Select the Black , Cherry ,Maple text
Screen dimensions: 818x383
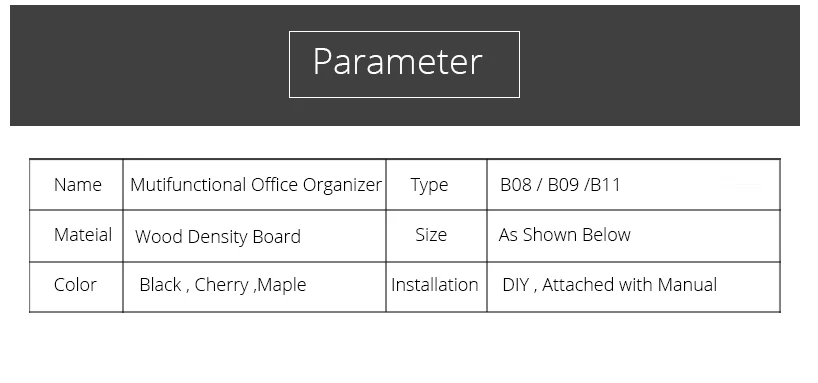pyautogui.click(x=223, y=285)
